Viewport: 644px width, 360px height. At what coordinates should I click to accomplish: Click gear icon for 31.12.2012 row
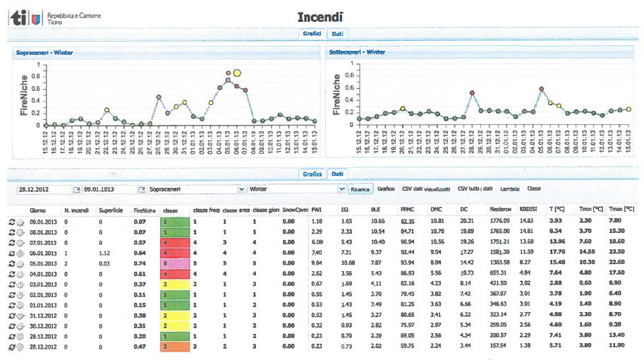19,315
